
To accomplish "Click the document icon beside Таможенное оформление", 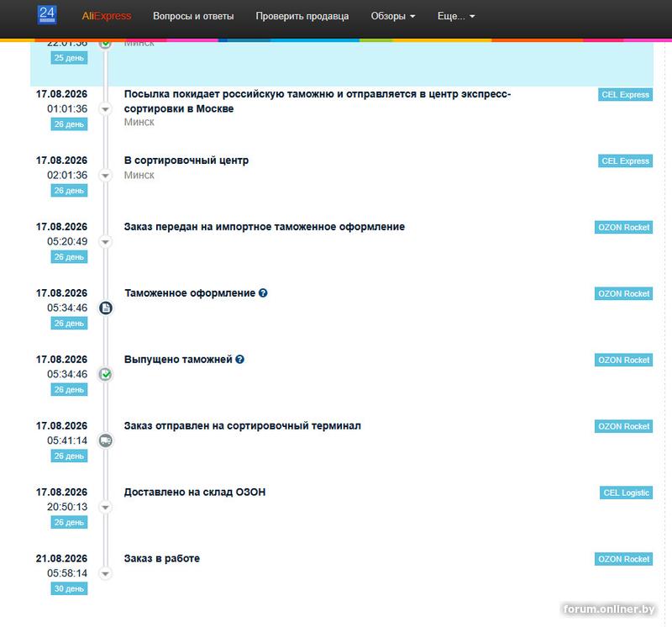I will pyautogui.click(x=106, y=308).
